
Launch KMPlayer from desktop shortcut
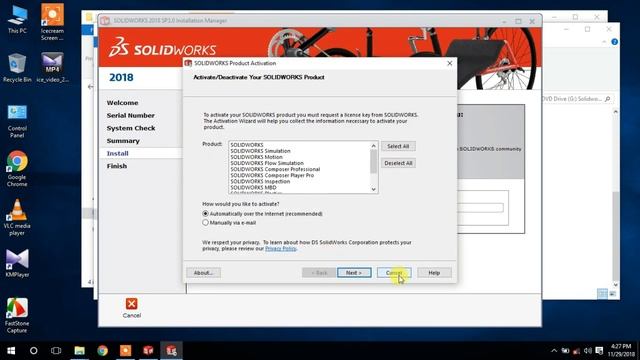tap(17, 263)
